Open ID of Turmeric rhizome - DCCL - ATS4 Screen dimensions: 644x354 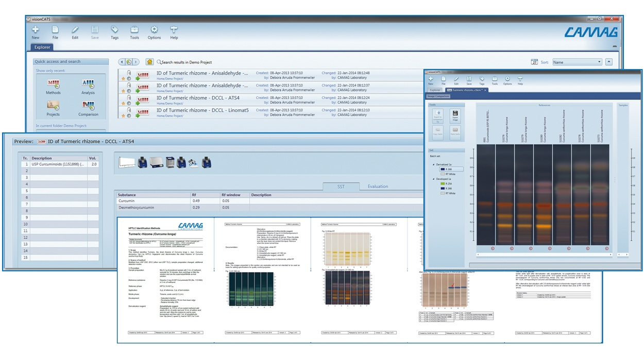click(x=198, y=97)
